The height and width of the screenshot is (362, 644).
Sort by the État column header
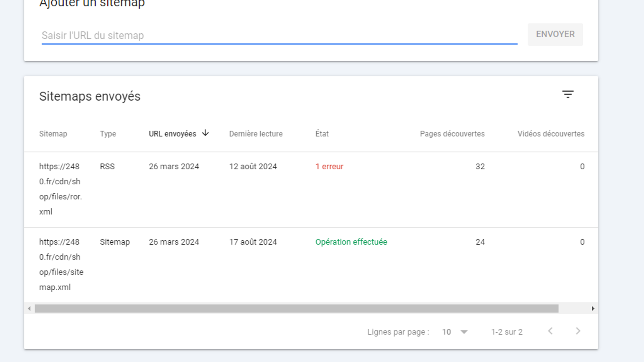[322, 134]
